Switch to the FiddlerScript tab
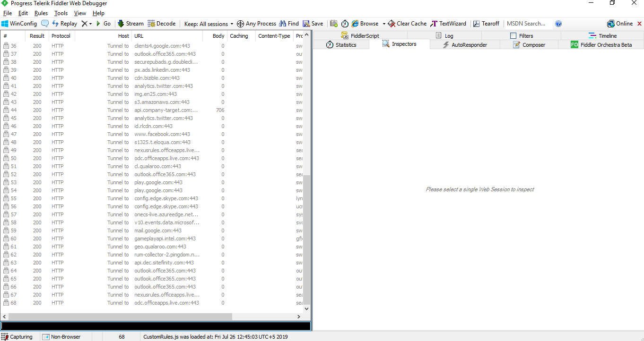Image resolution: width=644 pixels, height=341 pixels. [x=360, y=35]
